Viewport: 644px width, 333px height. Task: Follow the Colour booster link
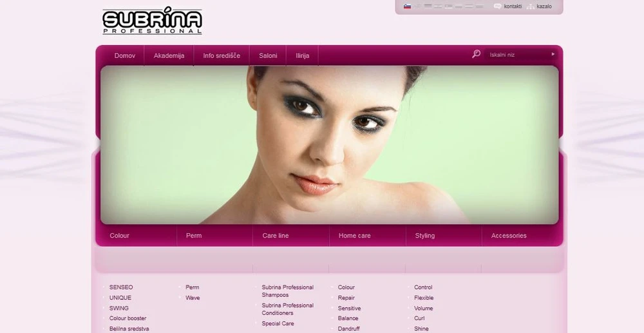pos(128,318)
